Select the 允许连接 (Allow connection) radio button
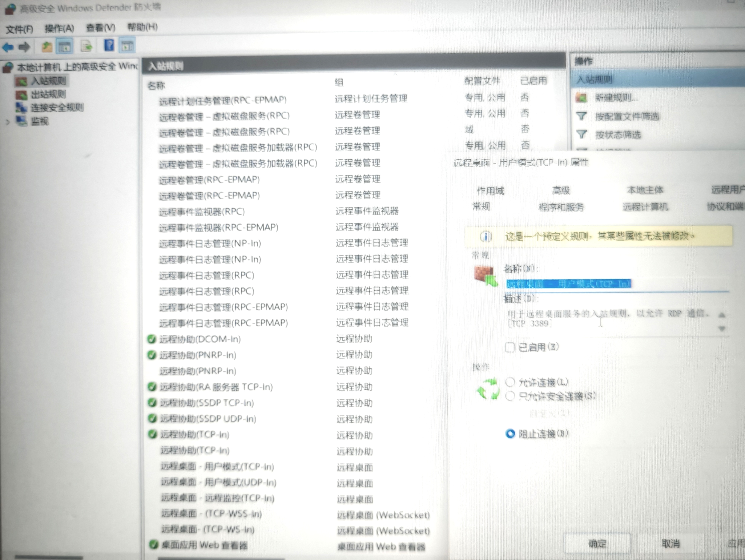 [x=510, y=382]
